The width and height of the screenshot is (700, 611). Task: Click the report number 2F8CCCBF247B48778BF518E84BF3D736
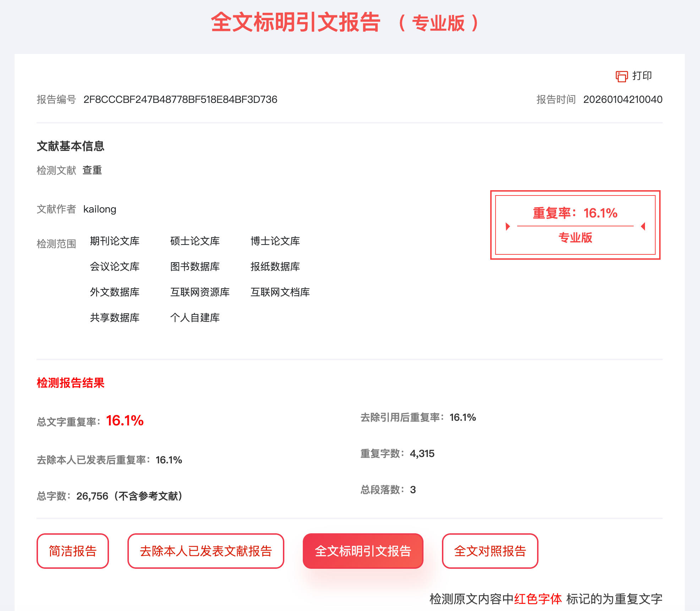coord(180,99)
